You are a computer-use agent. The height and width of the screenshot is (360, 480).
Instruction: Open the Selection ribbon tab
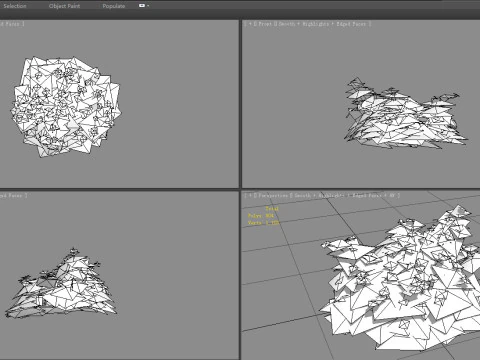pyautogui.click(x=15, y=6)
